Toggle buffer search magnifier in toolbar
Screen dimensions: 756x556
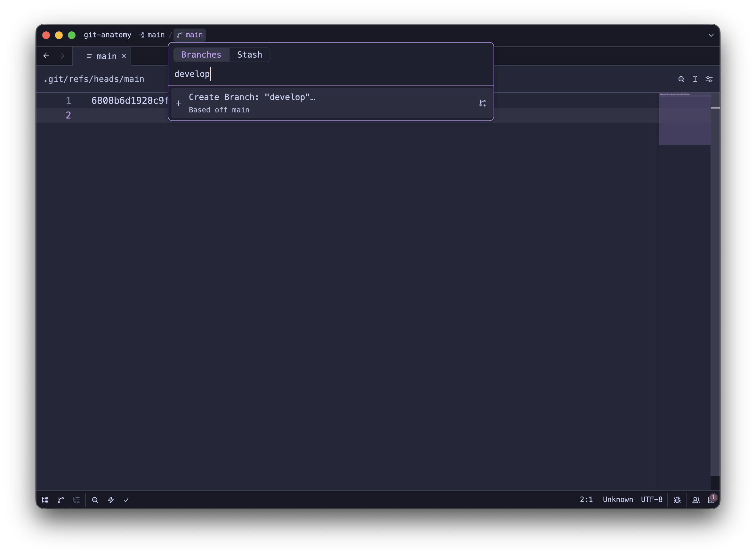tap(681, 79)
